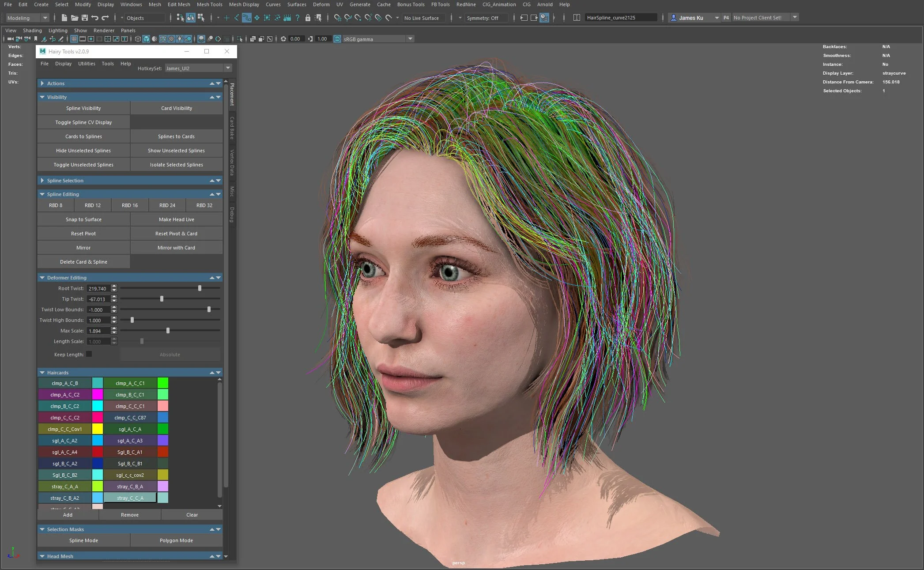Click the RBD 16 button
This screenshot has height=570, width=924.
(x=130, y=205)
